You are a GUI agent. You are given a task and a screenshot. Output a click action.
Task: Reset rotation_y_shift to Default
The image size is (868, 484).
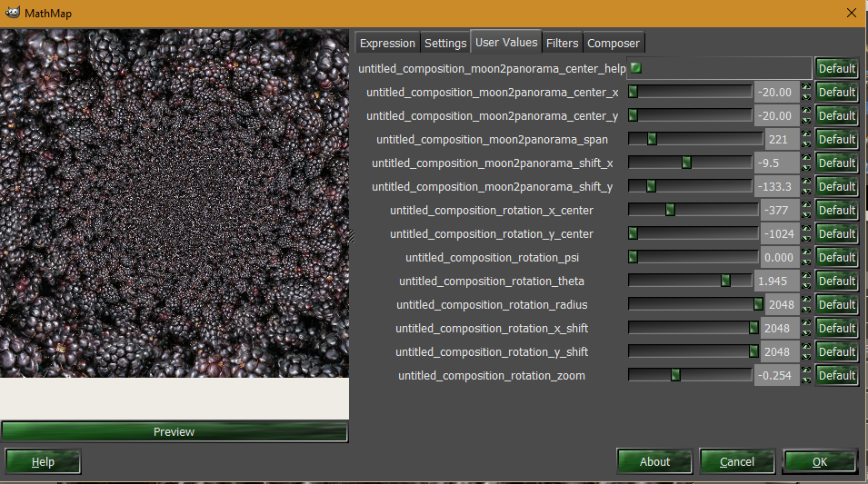[836, 351]
